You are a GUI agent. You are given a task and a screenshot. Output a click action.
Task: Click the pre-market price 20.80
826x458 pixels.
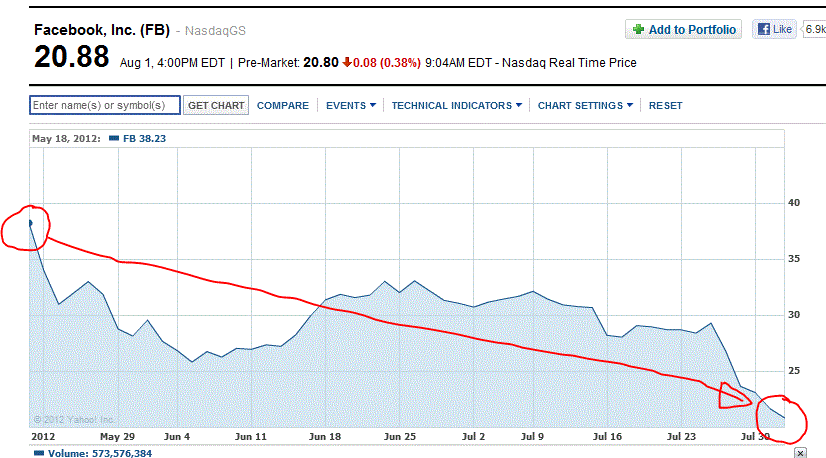tap(321, 62)
